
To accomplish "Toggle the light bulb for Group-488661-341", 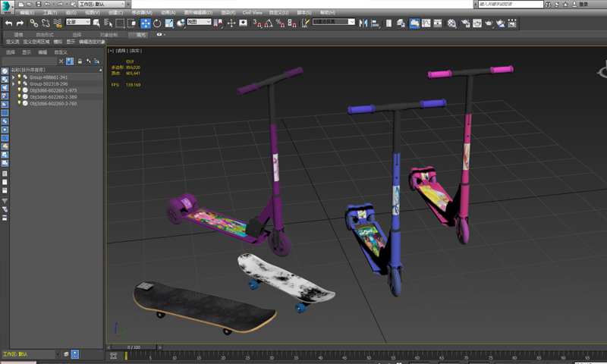I will (20, 77).
